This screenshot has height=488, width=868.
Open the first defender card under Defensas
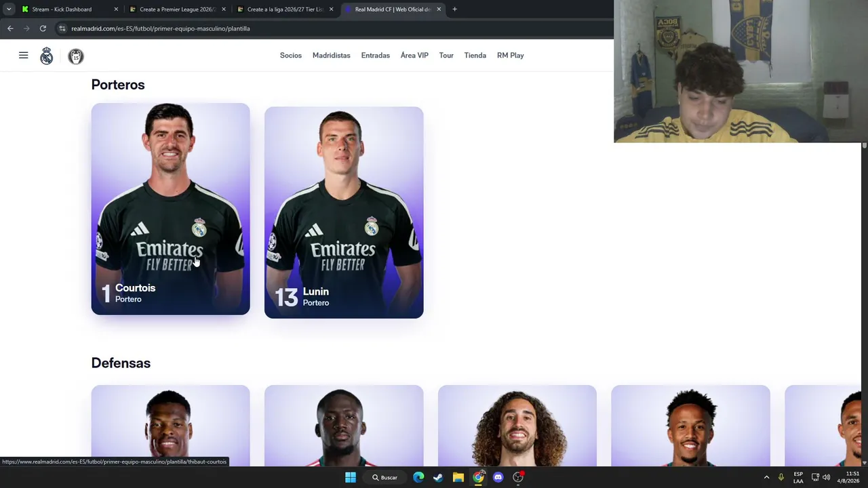[170, 426]
